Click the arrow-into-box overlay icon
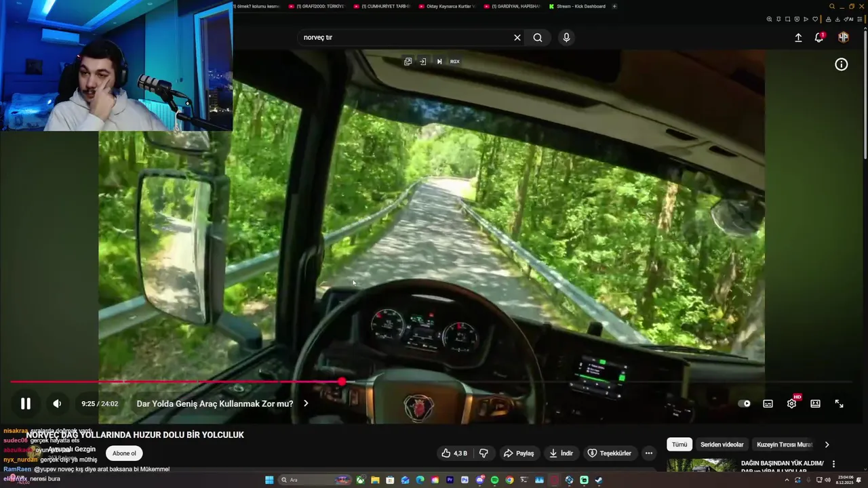 click(x=422, y=62)
